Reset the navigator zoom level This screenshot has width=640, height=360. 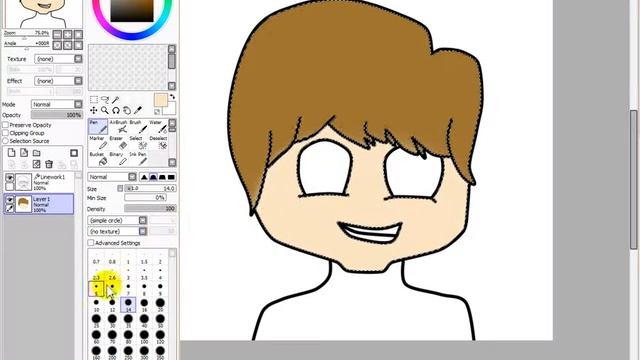78,34
